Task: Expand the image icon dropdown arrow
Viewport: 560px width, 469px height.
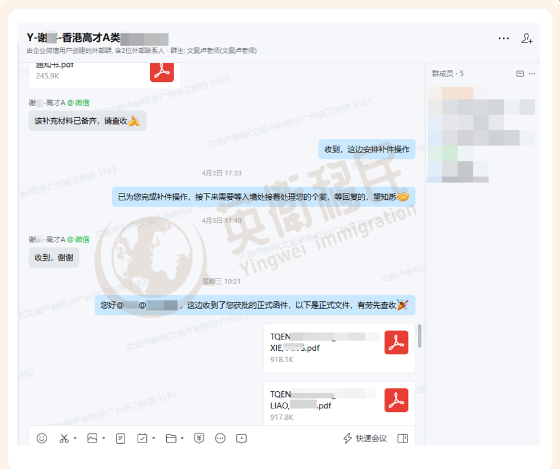Action: [104, 438]
